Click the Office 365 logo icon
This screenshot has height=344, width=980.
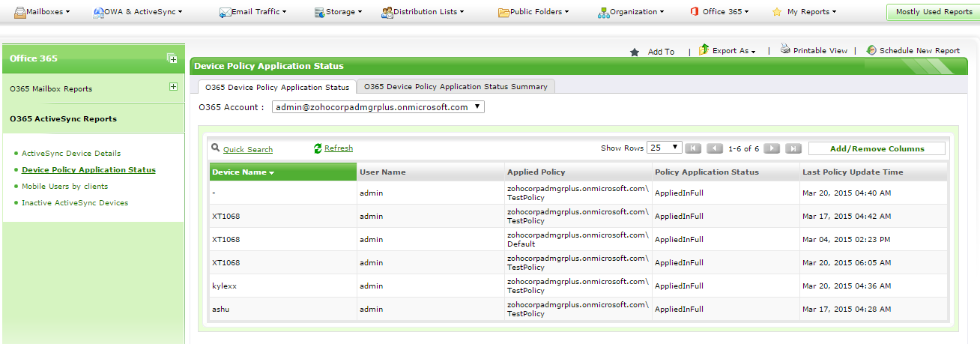pos(695,12)
